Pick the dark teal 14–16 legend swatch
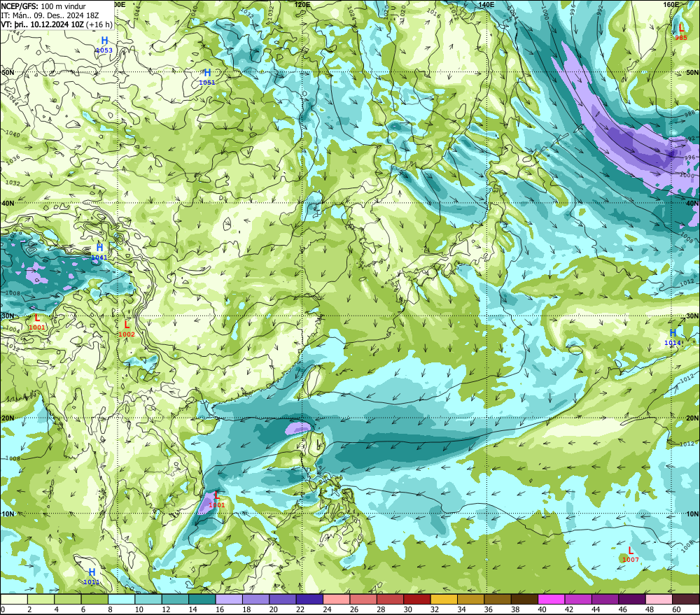This screenshot has height=615, width=700. click(202, 600)
